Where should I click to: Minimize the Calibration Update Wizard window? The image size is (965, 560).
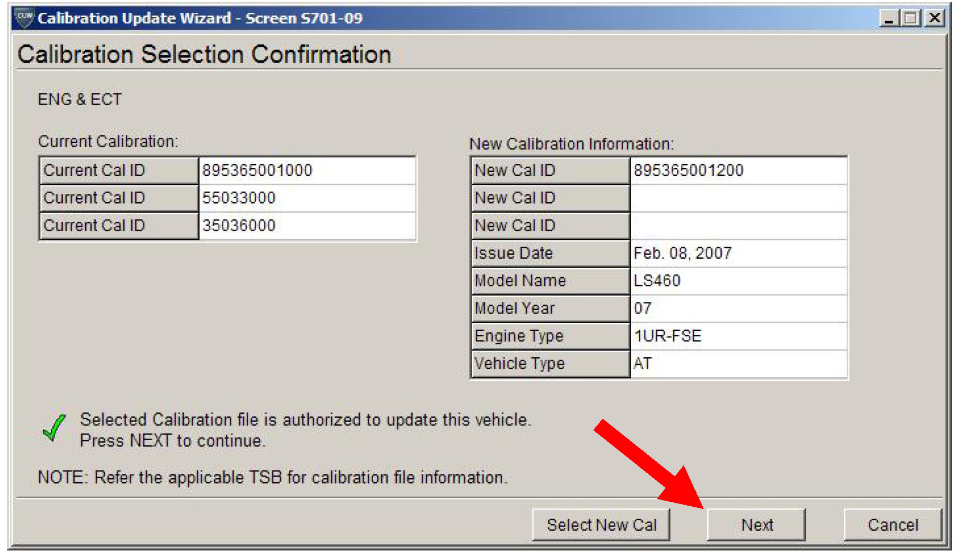coord(888,18)
